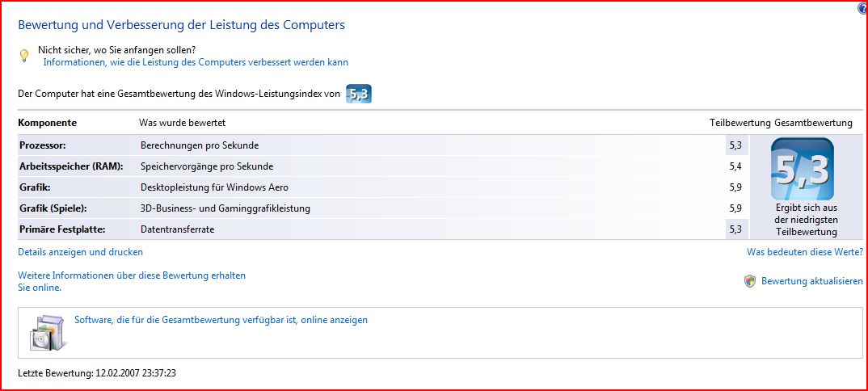
Task: Click the software box CD icon
Action: [48, 332]
